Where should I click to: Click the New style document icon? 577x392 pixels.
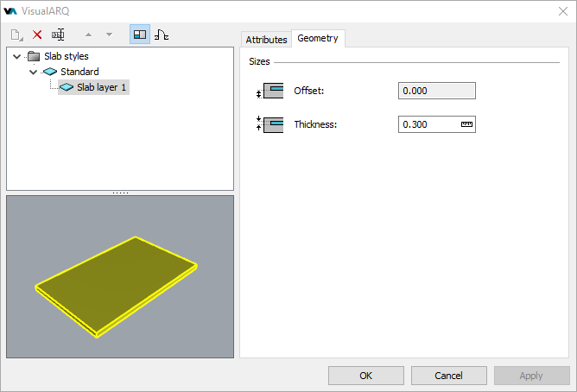click(16, 35)
